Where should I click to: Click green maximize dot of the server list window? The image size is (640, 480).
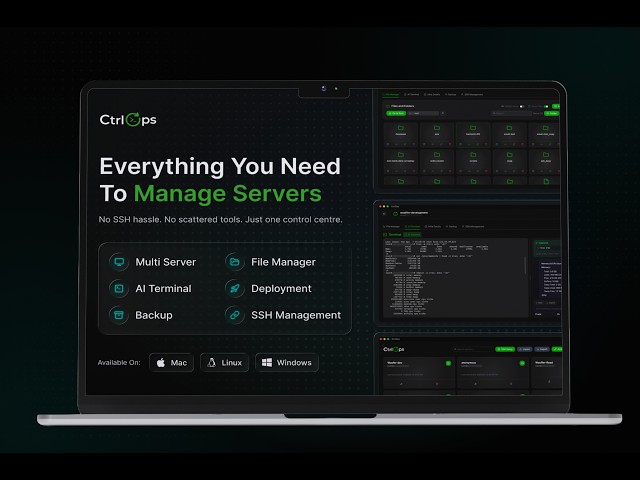point(388,339)
